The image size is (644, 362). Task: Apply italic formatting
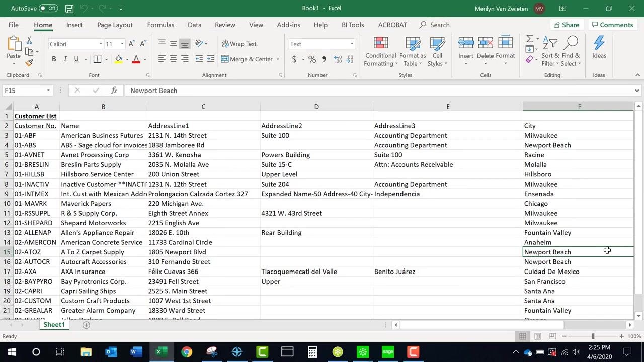(x=65, y=59)
